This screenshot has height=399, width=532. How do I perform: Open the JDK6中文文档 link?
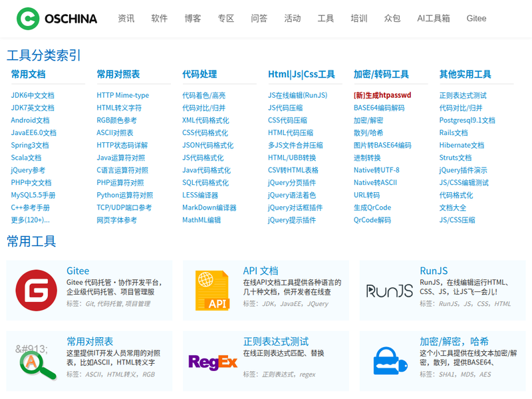coord(33,95)
